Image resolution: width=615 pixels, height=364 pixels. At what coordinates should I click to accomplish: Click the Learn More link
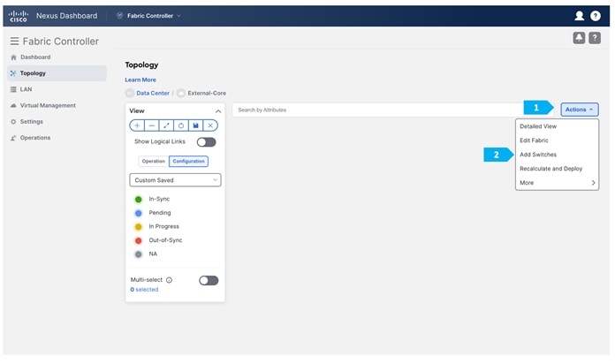pyautogui.click(x=140, y=80)
